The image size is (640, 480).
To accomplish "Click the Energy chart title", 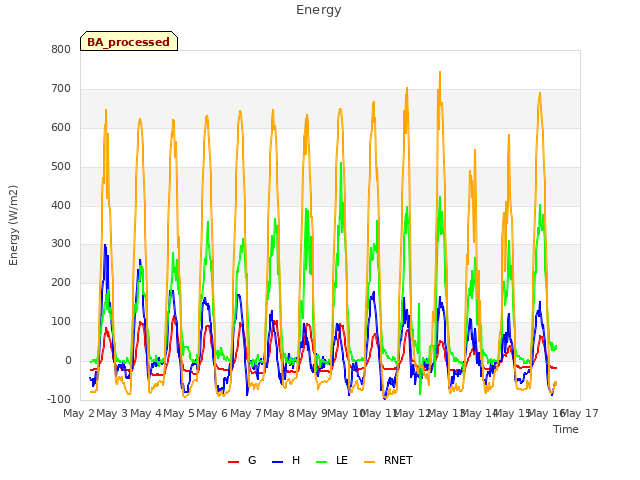I will [x=318, y=10].
